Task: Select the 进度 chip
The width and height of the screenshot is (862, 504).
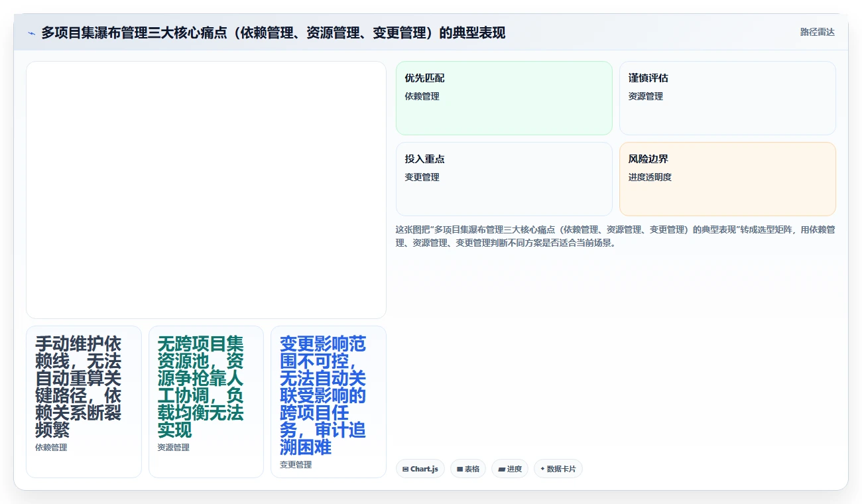Action: [x=510, y=469]
